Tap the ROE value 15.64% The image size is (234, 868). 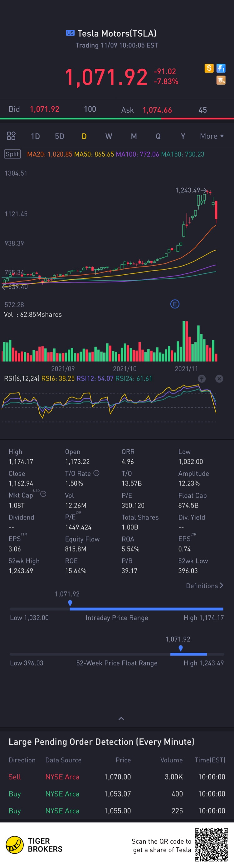[76, 571]
